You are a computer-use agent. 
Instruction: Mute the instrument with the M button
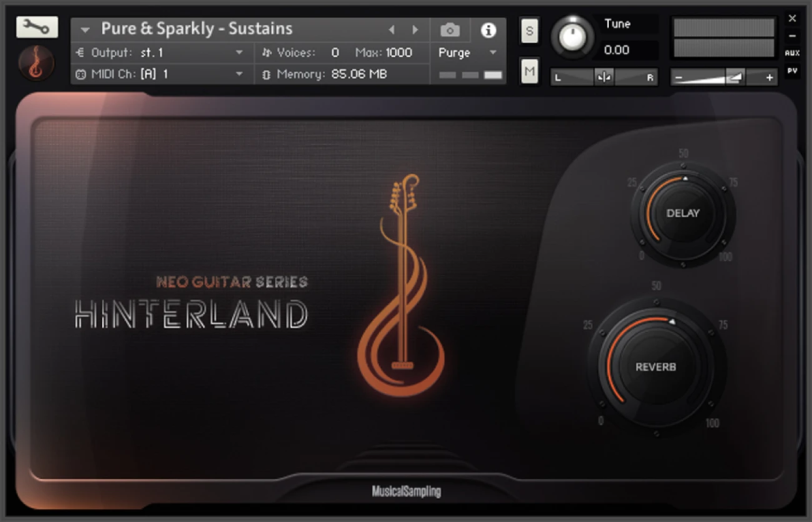[x=529, y=71]
